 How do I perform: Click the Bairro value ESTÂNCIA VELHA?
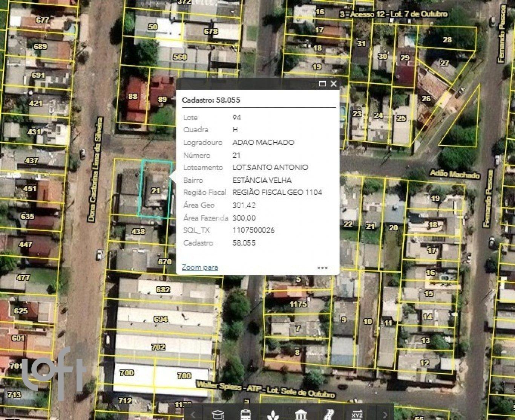click(262, 180)
